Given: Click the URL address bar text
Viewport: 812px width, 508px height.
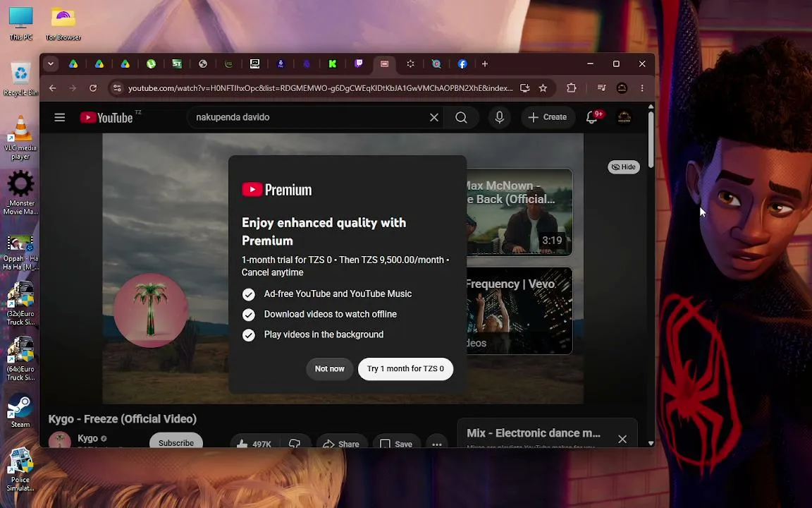Looking at the screenshot, I should click(320, 88).
